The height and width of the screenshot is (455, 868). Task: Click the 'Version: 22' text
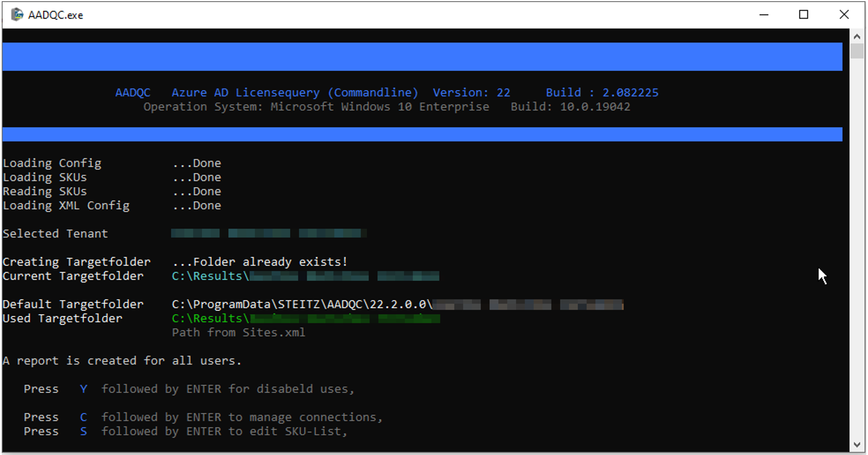[x=471, y=92]
